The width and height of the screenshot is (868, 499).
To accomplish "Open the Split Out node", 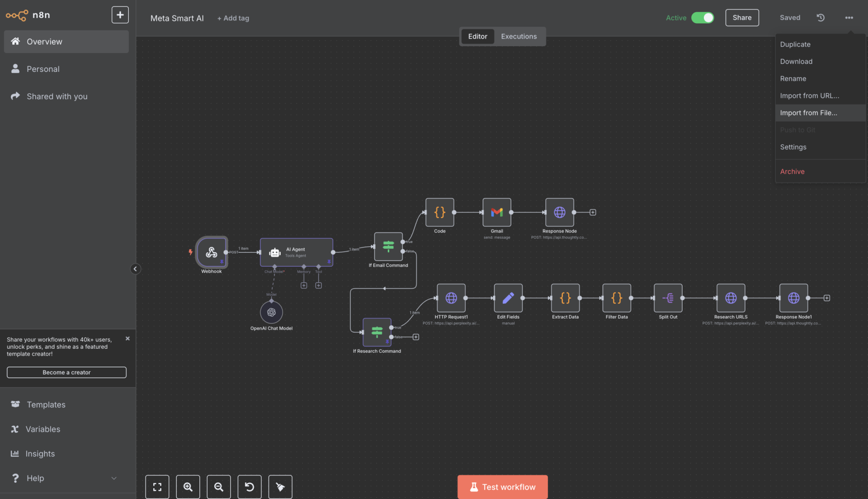I will [x=668, y=298].
